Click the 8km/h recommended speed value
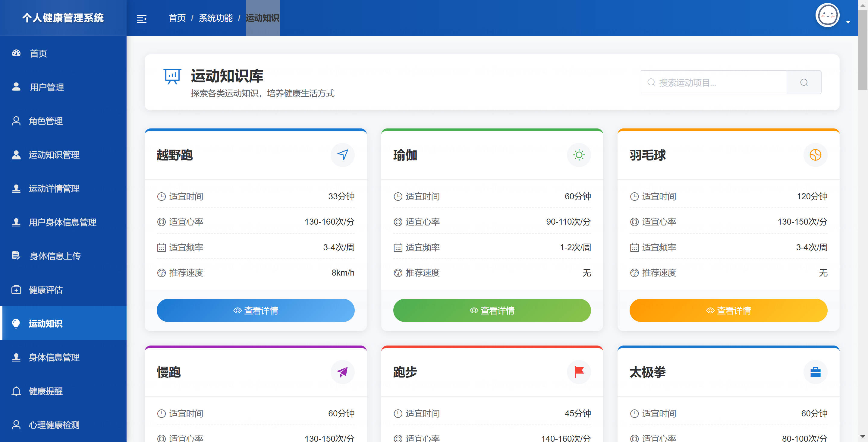Screen dimensions: 868x442 point(343,273)
